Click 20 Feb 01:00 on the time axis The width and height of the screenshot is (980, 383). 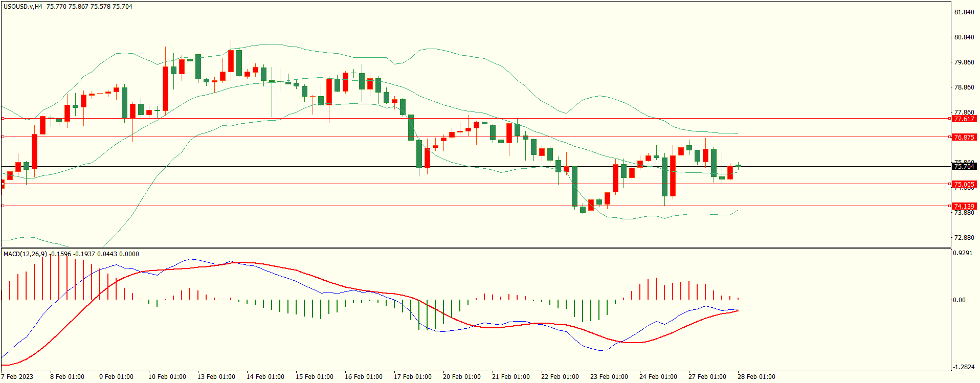(461, 377)
